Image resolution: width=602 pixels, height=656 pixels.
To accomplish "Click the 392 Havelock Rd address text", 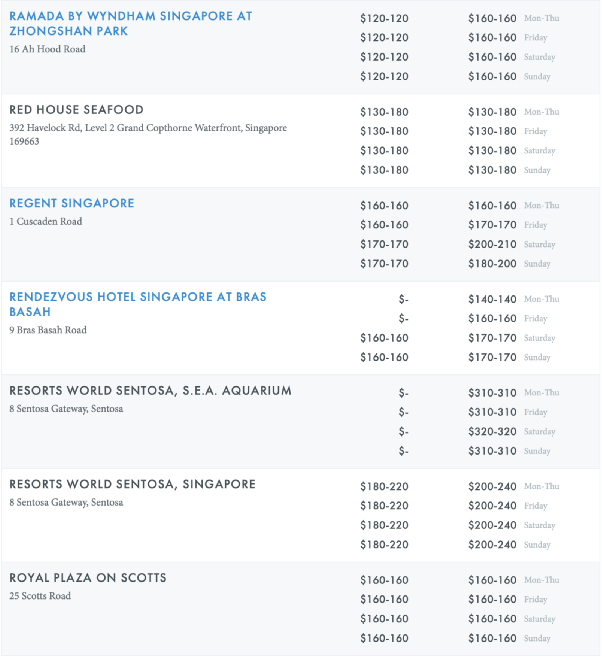I will [147, 128].
